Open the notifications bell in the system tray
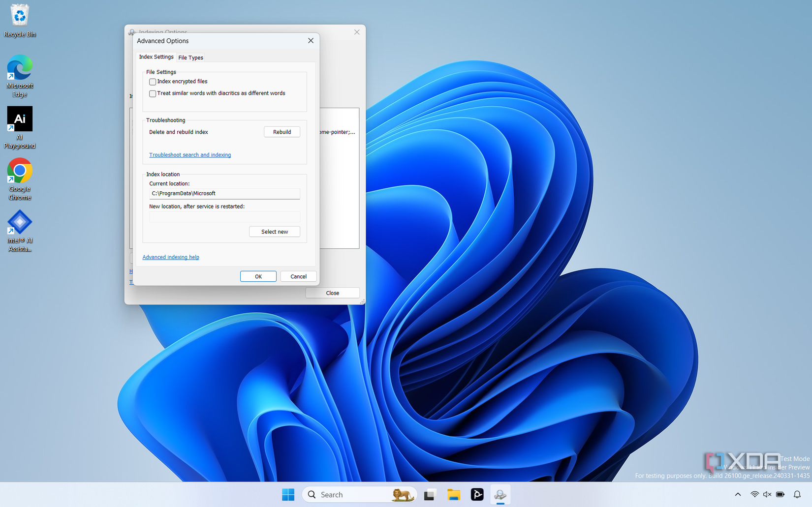This screenshot has height=507, width=812. tap(797, 494)
